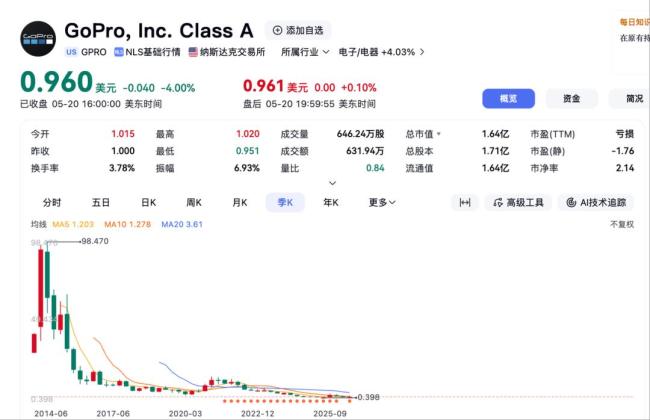The image size is (650, 420).
Task: Select the 分时 chart period
Action: (52, 202)
